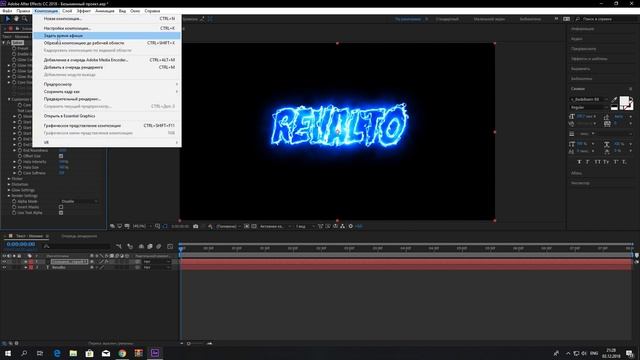The width and height of the screenshot is (640, 360).
Task: Open the Абзац panel
Action: coord(576,173)
